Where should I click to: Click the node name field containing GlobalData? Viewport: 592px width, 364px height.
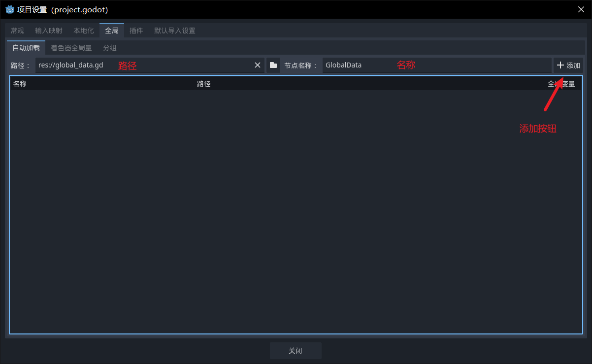click(x=436, y=65)
